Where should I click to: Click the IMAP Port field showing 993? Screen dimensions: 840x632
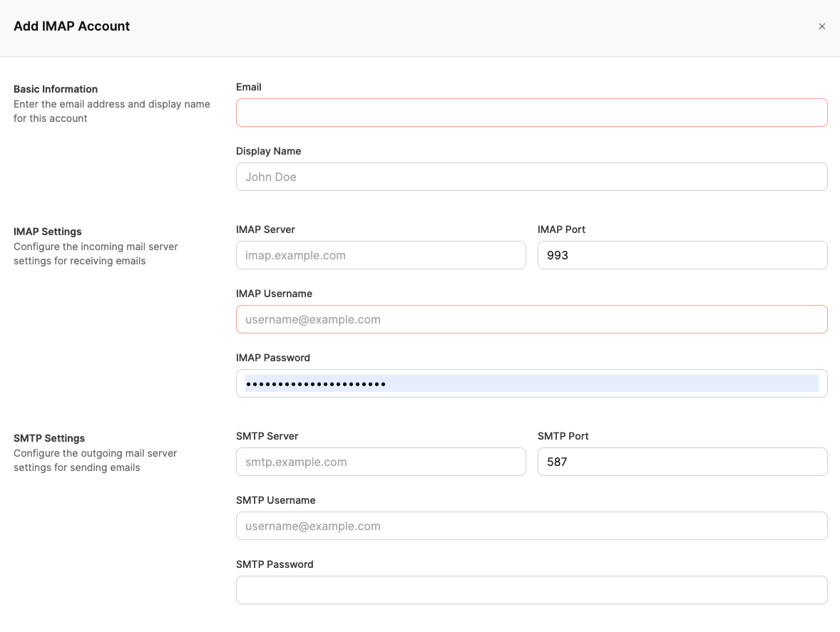click(682, 255)
